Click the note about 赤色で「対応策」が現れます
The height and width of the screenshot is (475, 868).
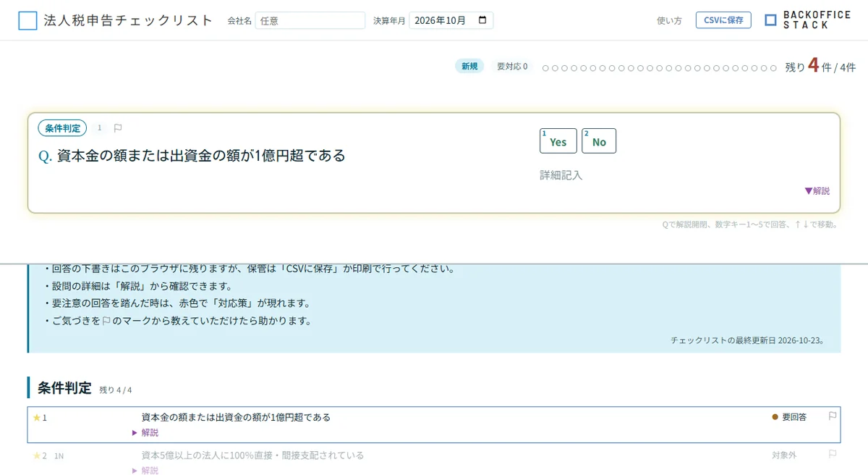177,303
